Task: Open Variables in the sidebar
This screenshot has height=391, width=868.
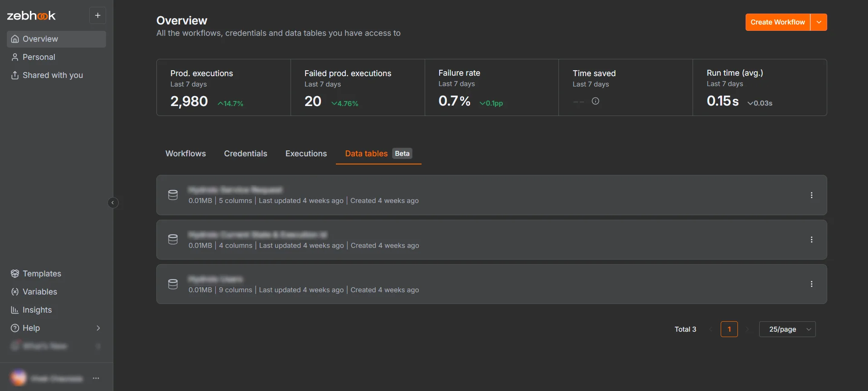Action: pyautogui.click(x=39, y=292)
